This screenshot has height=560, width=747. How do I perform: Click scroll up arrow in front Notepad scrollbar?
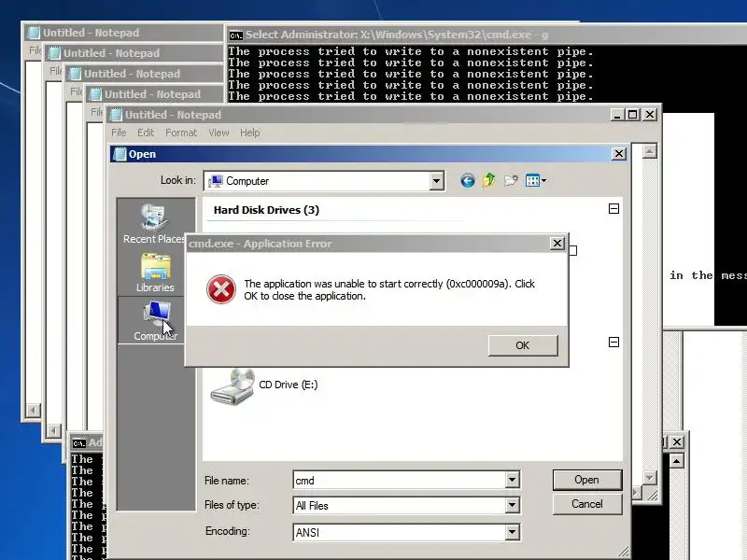(650, 151)
